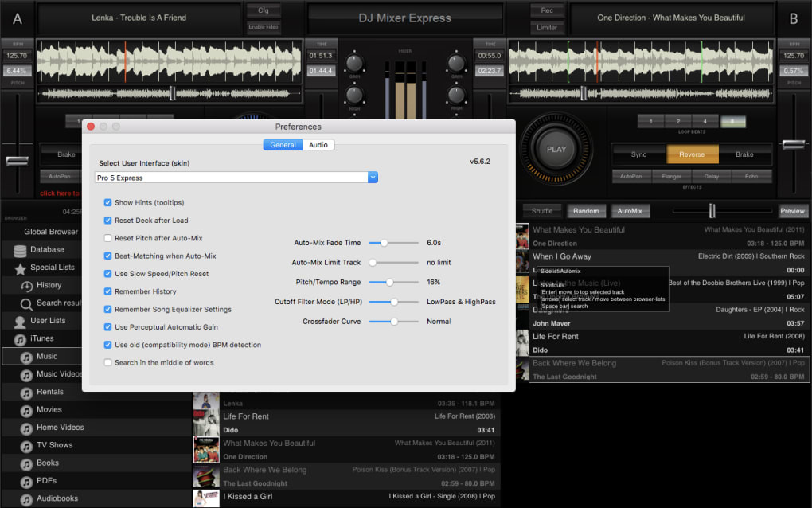This screenshot has height=508, width=812.
Task: Click Life For Rent album thumbnail in lower list
Action: [206, 423]
